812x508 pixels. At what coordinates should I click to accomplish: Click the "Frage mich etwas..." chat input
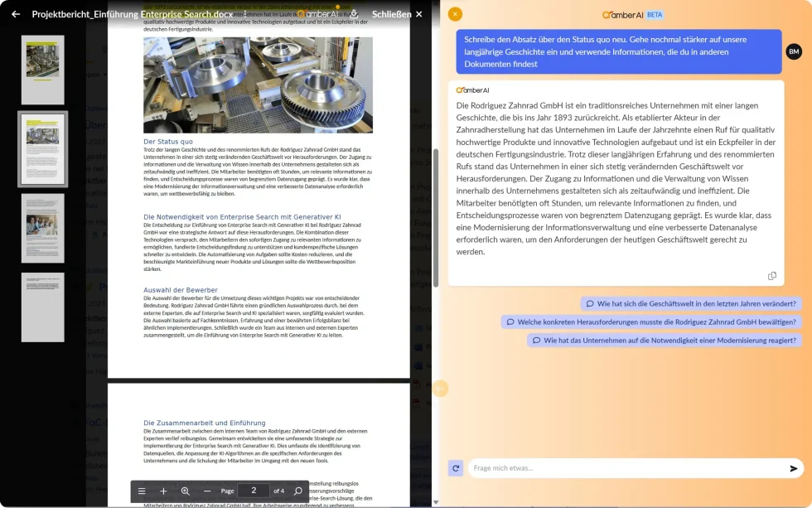click(626, 468)
